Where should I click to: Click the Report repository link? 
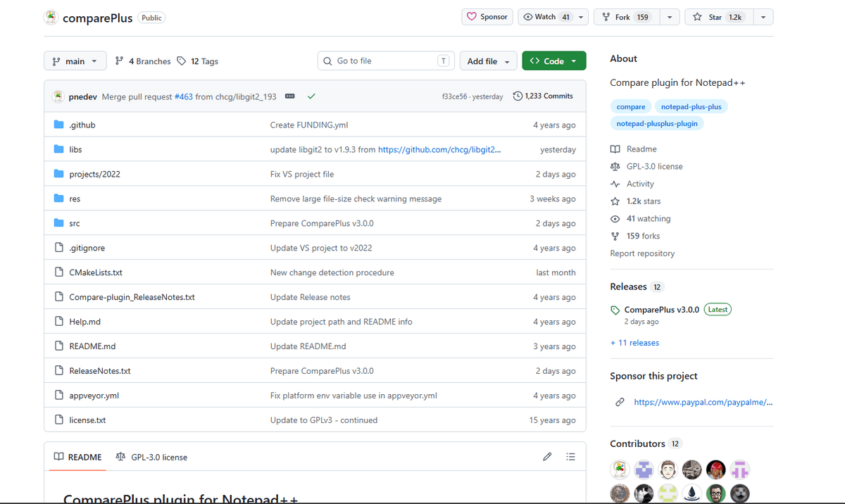tap(642, 253)
